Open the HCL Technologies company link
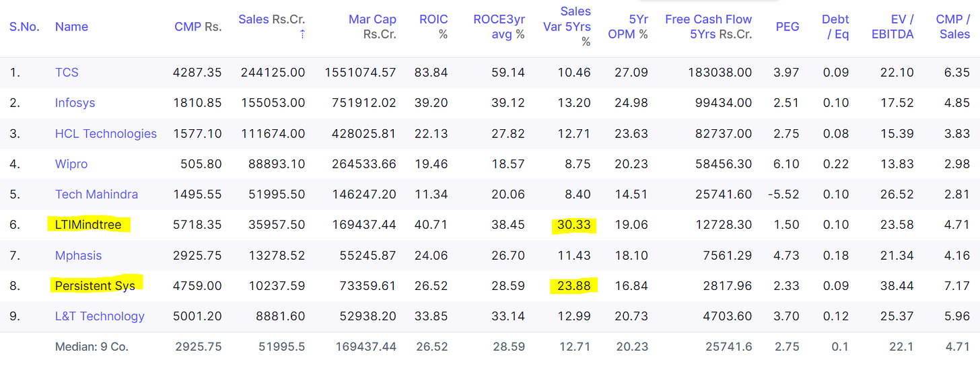This screenshot has width=980, height=366. click(x=106, y=134)
